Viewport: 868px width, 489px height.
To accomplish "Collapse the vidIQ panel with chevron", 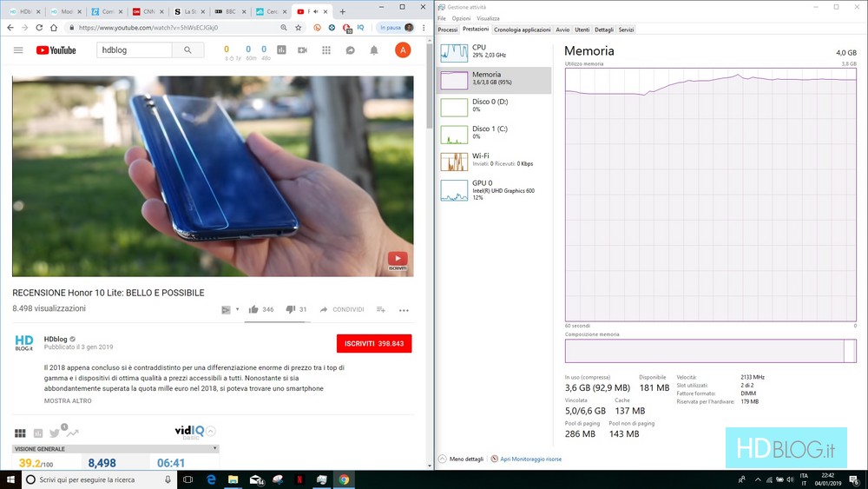I will pyautogui.click(x=211, y=431).
